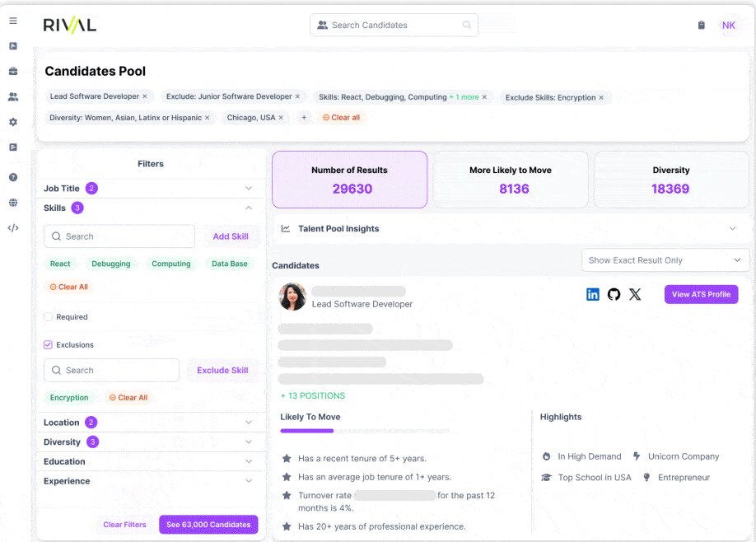Expand the Talent Pool Insights section
This screenshot has width=756, height=542.
click(732, 229)
